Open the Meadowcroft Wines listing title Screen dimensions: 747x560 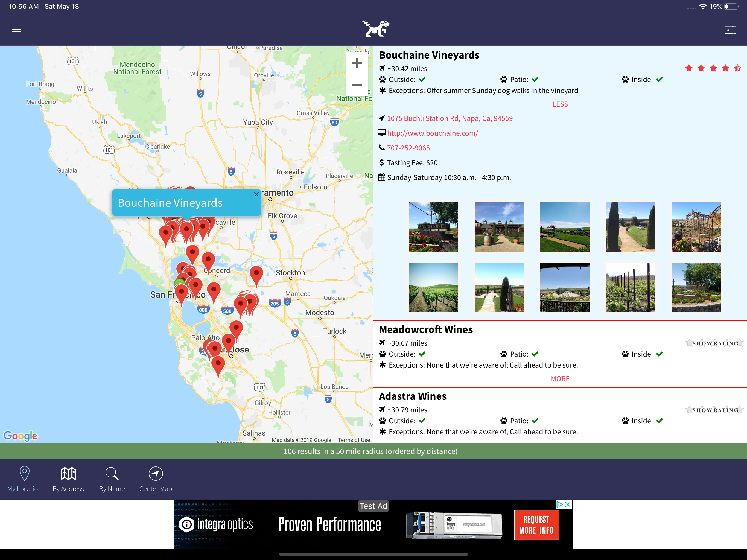coord(426,330)
